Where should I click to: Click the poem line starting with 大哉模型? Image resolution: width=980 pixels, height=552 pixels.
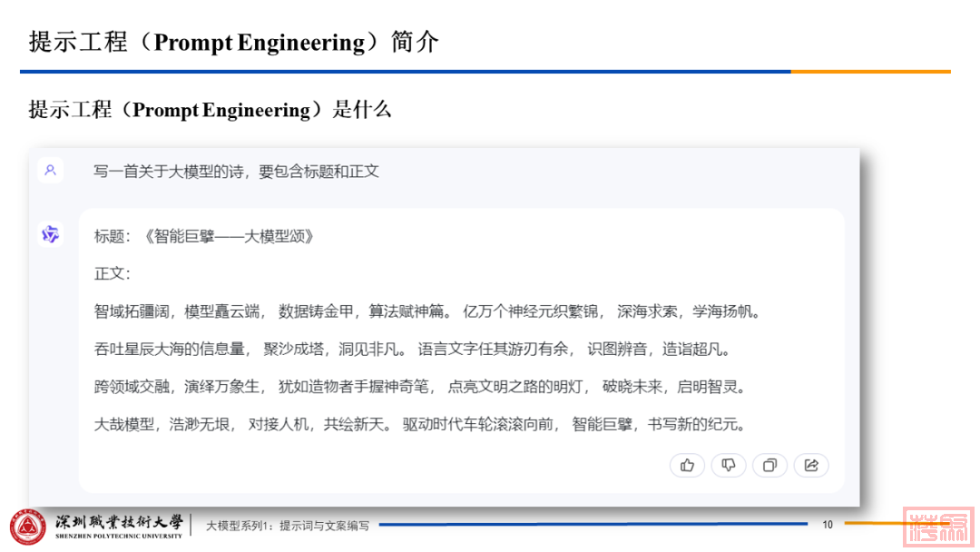pyautogui.click(x=420, y=424)
